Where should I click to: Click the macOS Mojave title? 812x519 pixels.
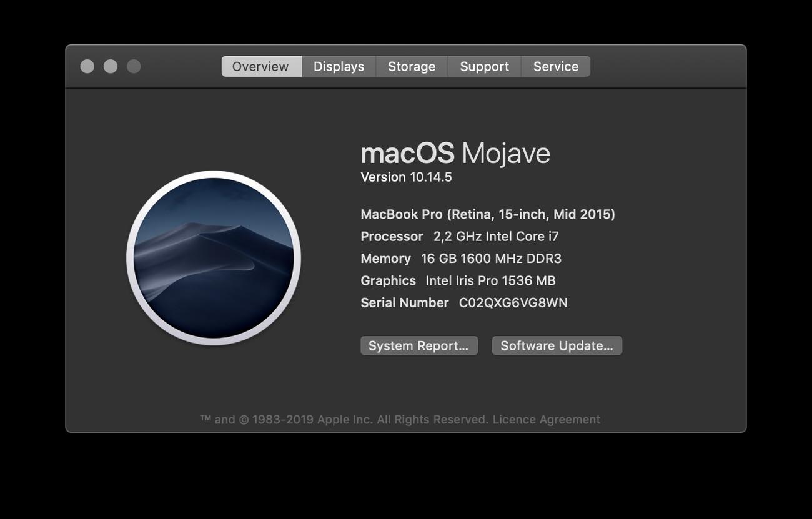point(455,154)
